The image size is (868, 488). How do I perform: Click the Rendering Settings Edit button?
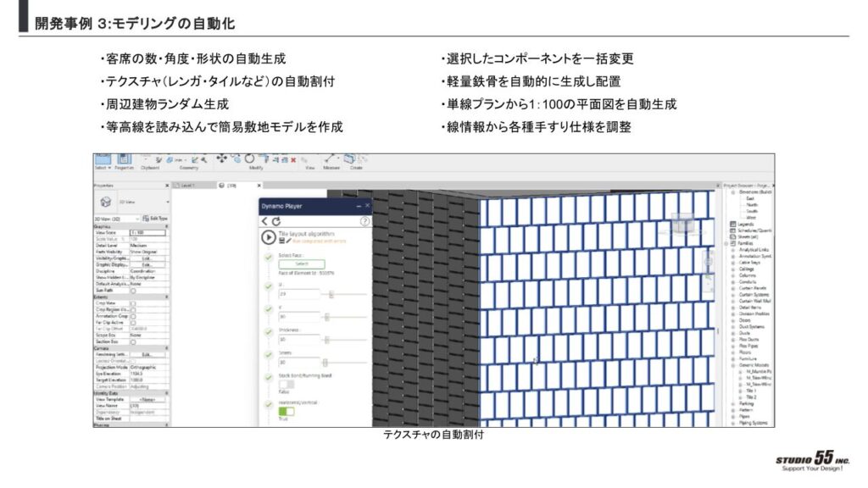[x=147, y=355]
